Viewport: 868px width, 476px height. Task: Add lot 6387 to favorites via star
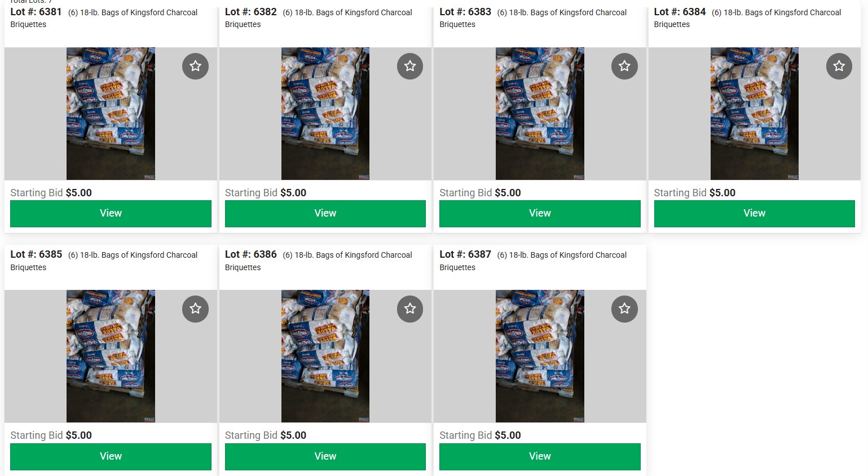(624, 309)
